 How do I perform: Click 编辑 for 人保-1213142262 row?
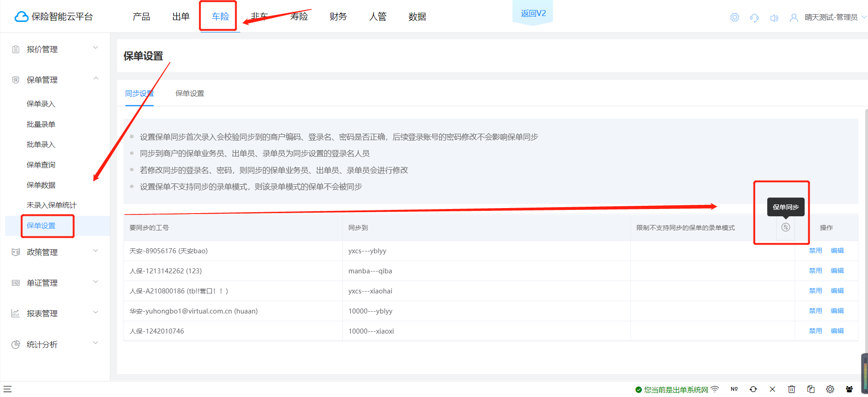(x=837, y=271)
